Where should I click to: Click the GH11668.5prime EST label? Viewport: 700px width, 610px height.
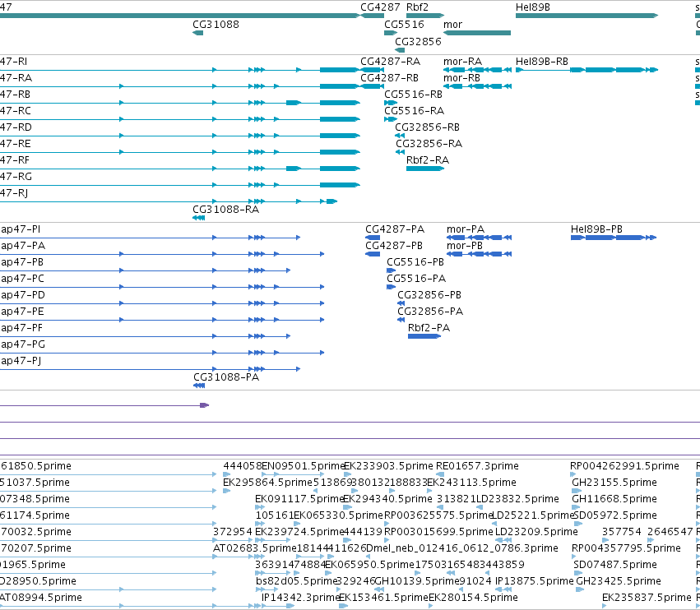click(614, 499)
